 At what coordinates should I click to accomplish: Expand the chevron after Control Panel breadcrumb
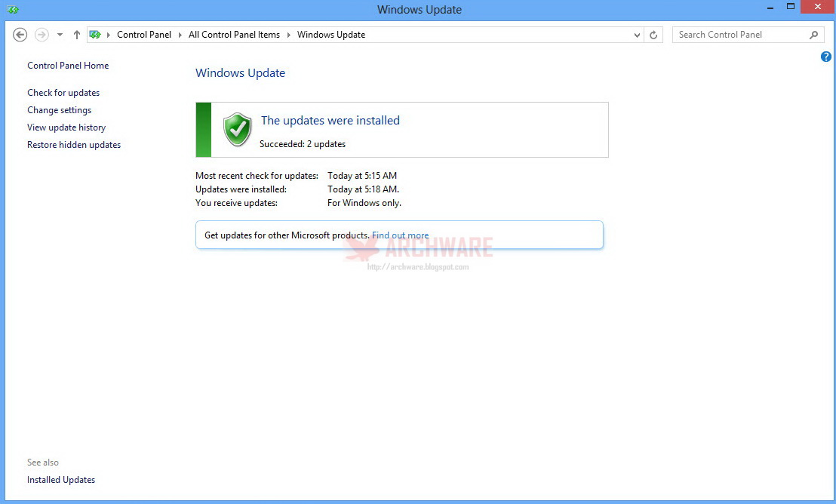pos(180,35)
